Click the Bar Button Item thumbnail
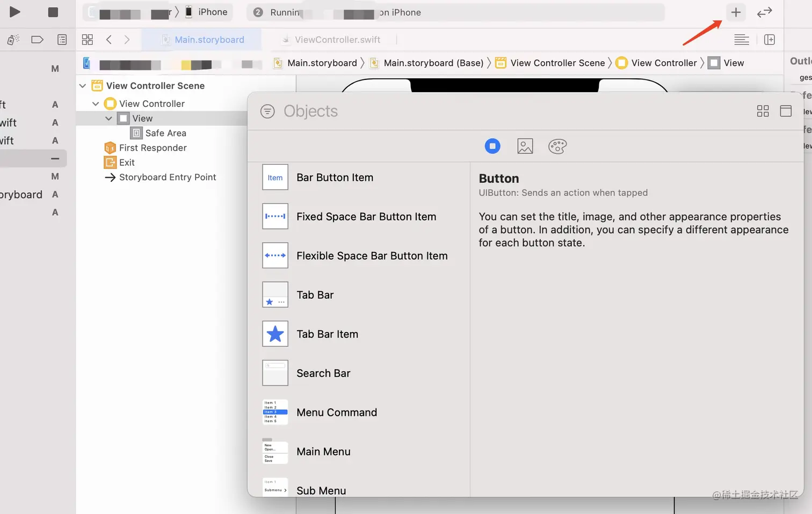 [x=275, y=177]
